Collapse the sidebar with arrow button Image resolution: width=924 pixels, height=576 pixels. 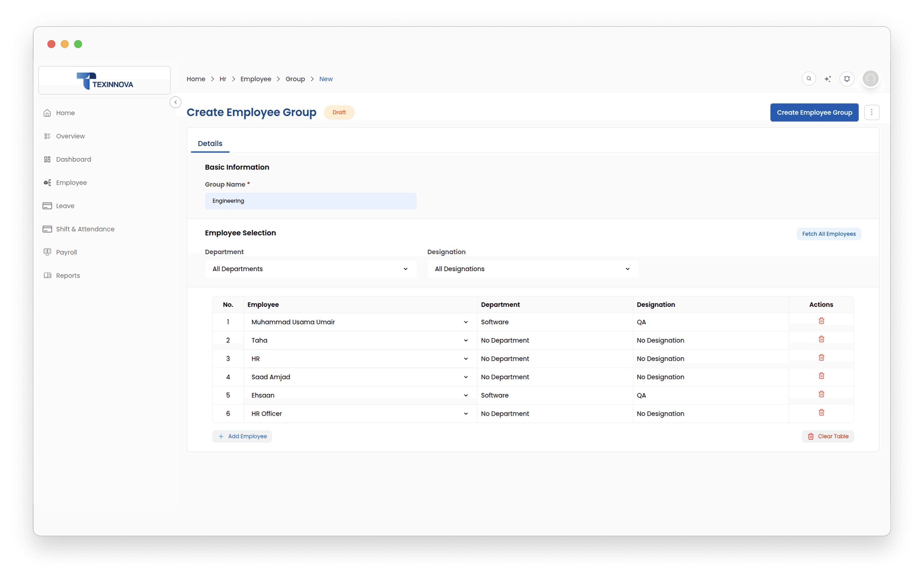[175, 102]
